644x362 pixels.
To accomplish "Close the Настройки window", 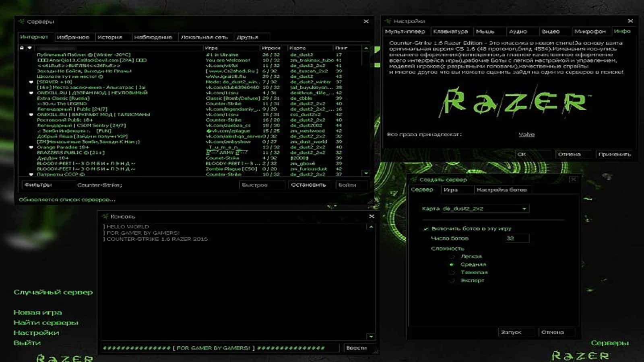I will coord(630,21).
